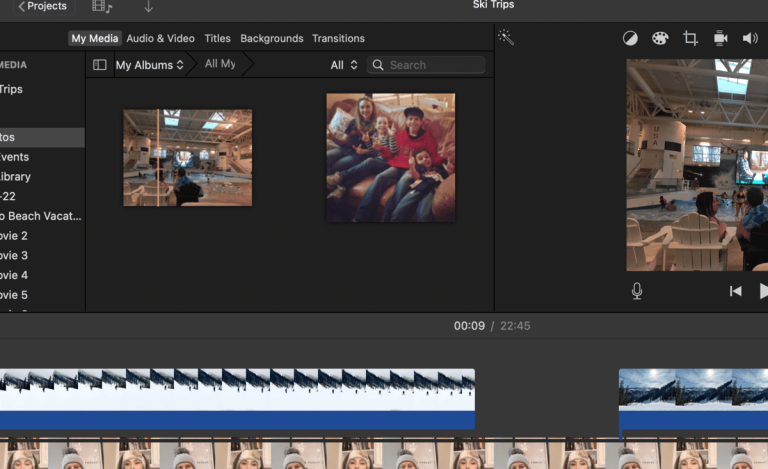Image resolution: width=768 pixels, height=469 pixels.
Task: Open the stabilization camera tool
Action: pos(720,38)
